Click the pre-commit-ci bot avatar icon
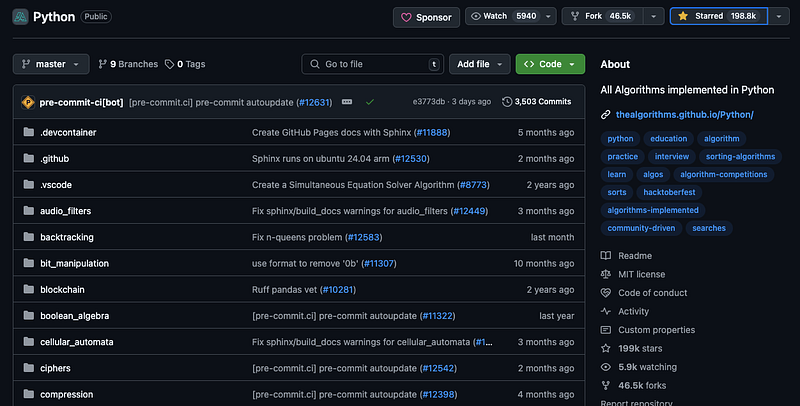The image size is (800, 406). 28,102
